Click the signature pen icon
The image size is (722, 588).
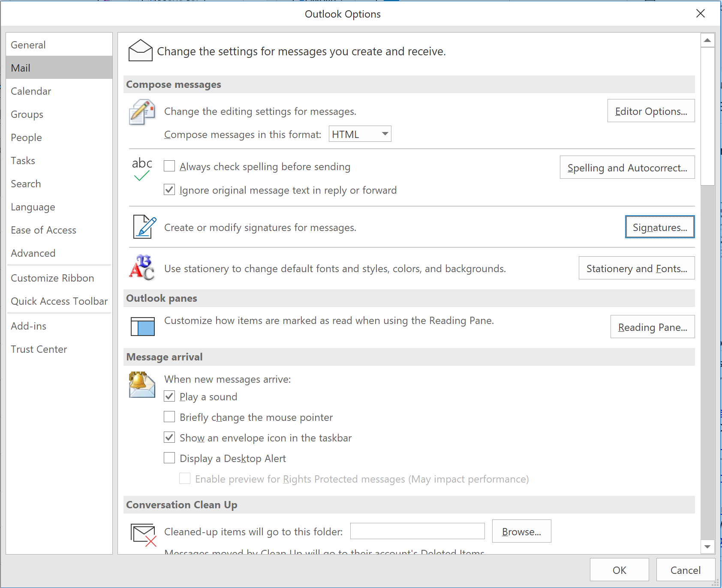coord(144,227)
